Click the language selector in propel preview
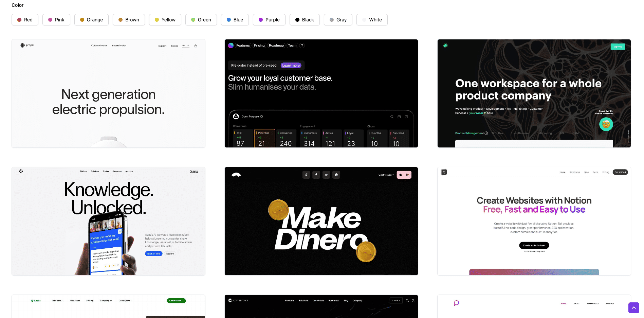Image resolution: width=644 pixels, height=318 pixels. (x=186, y=46)
